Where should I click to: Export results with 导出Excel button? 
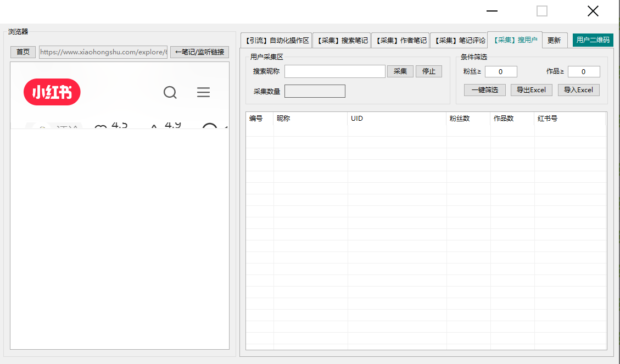pos(531,90)
